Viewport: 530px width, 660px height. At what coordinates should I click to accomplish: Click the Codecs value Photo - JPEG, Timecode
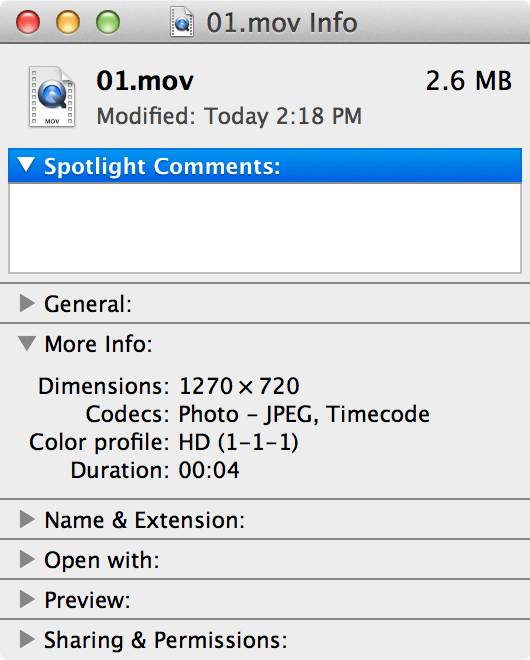(304, 415)
